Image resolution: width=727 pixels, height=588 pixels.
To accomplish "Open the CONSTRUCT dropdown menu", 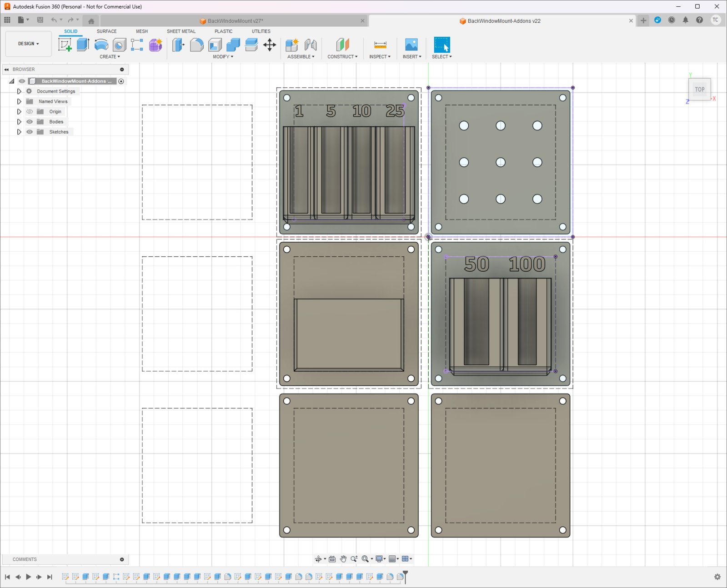I will [342, 57].
